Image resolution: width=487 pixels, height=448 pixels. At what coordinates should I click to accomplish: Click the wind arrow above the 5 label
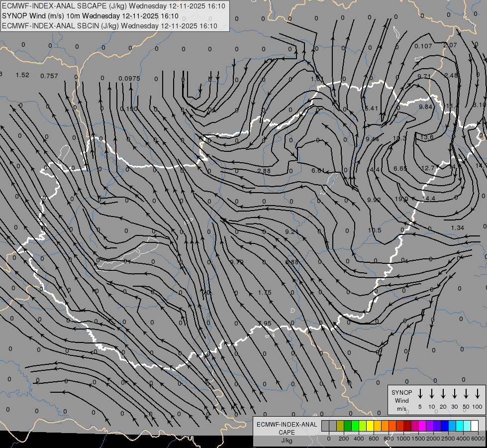pyautogui.click(x=420, y=394)
